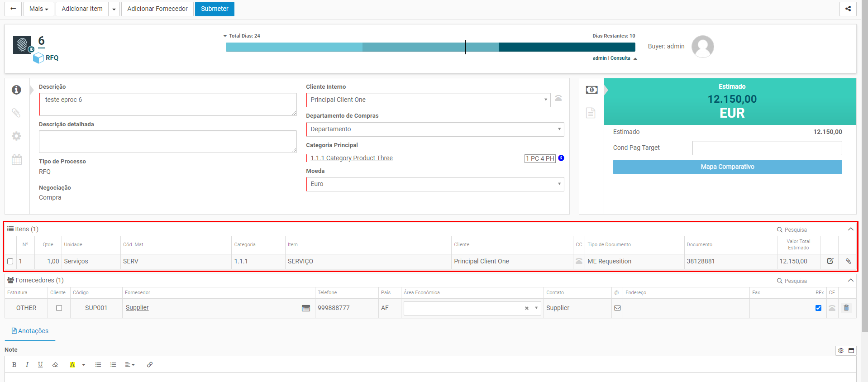Open the Moeda Euro dropdown
868x382 pixels.
pyautogui.click(x=435, y=184)
